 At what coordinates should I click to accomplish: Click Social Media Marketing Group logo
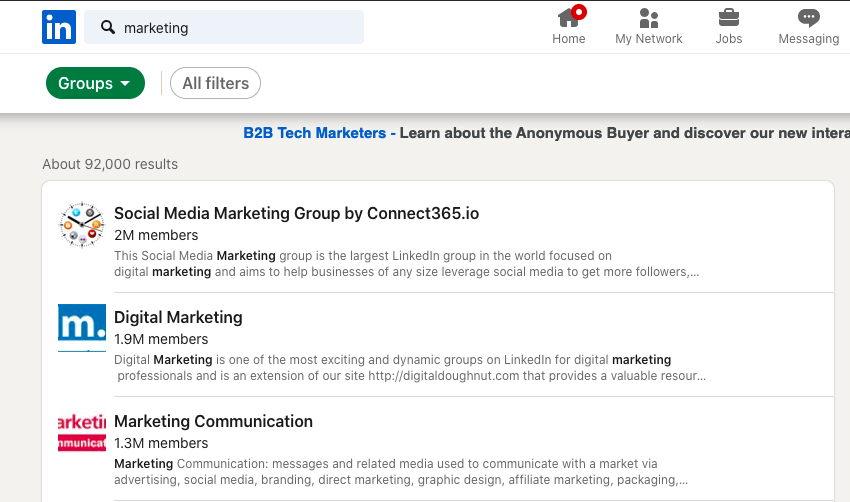[x=82, y=225]
